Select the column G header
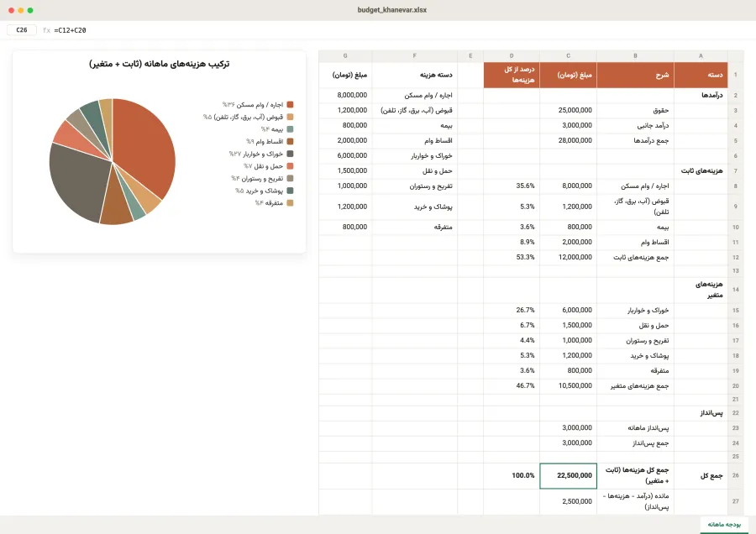 pos(345,56)
